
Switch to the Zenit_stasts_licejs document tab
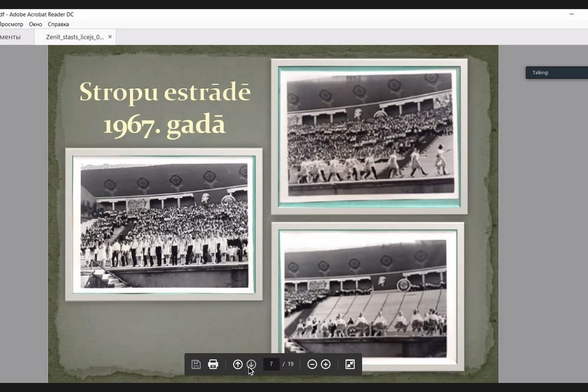pyautogui.click(x=75, y=37)
